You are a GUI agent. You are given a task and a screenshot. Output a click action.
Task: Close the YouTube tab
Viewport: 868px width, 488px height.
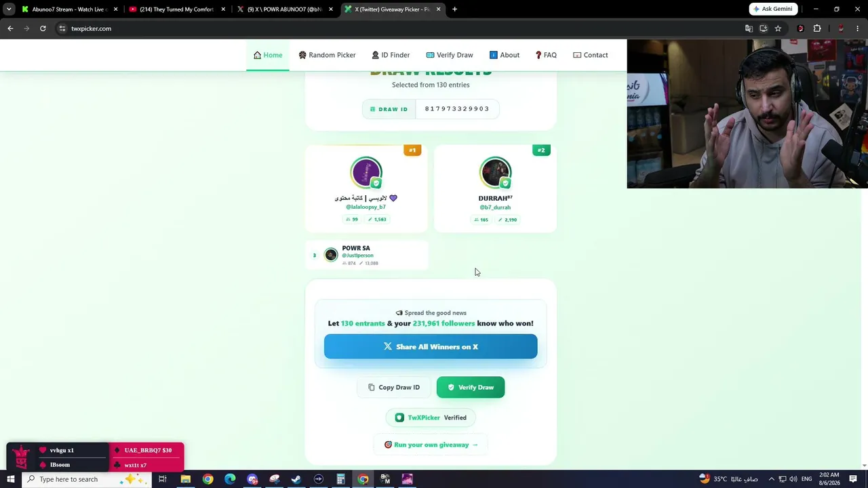223,9
